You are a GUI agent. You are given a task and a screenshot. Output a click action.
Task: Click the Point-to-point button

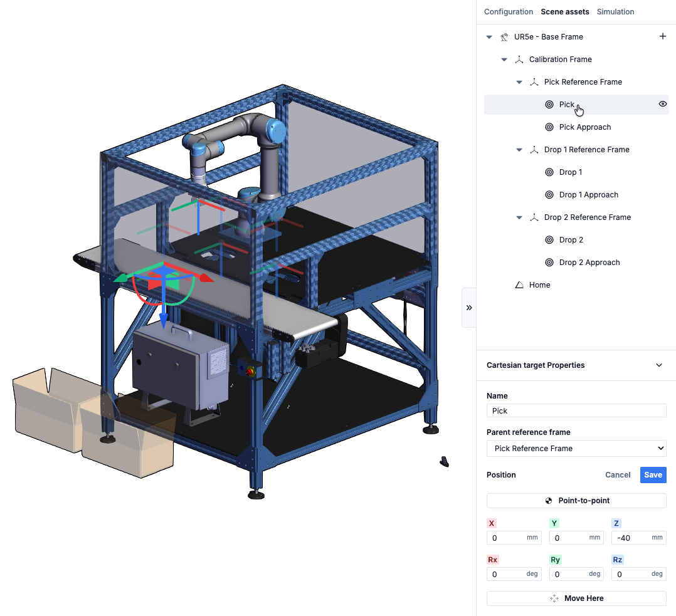click(x=576, y=501)
